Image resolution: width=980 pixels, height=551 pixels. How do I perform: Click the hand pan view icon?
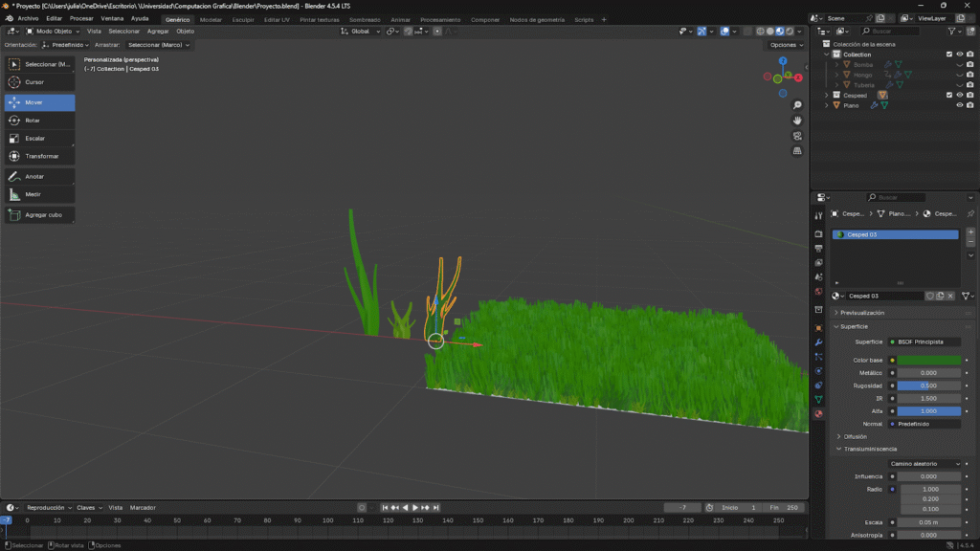tap(797, 121)
